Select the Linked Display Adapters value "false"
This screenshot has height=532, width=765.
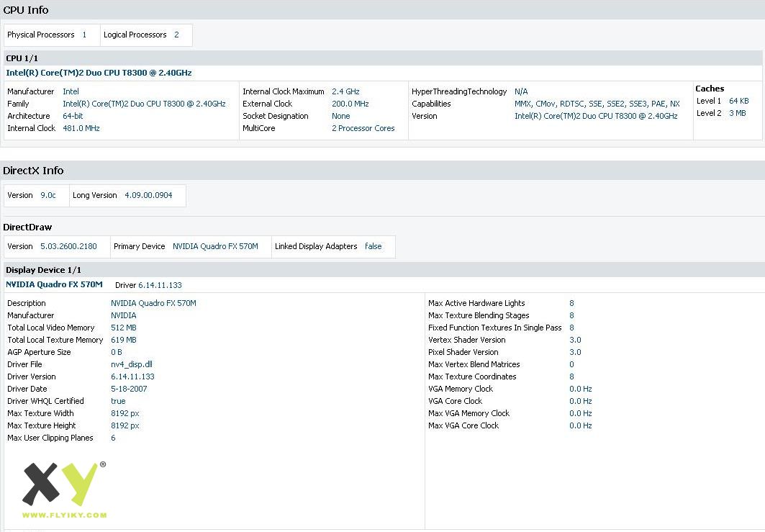[x=374, y=246]
